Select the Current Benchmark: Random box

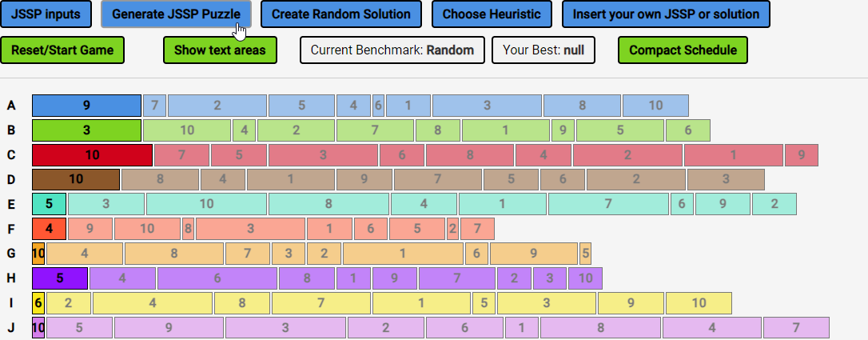pyautogui.click(x=392, y=50)
